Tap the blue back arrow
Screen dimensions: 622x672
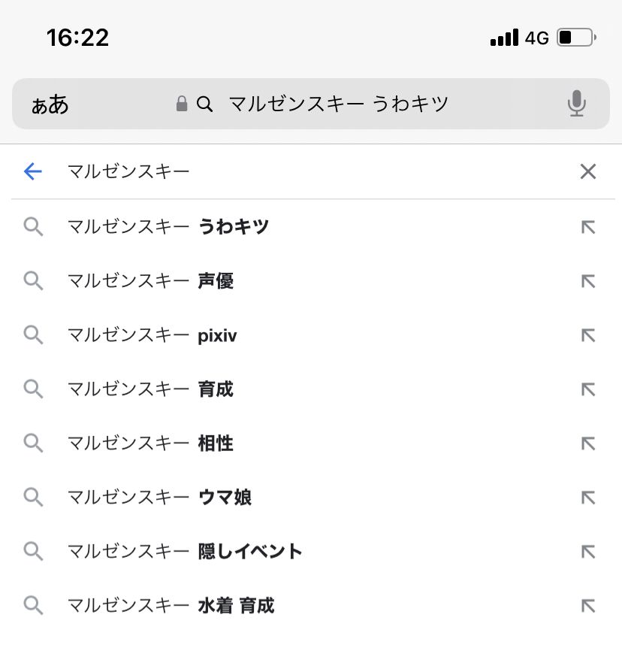coord(33,172)
